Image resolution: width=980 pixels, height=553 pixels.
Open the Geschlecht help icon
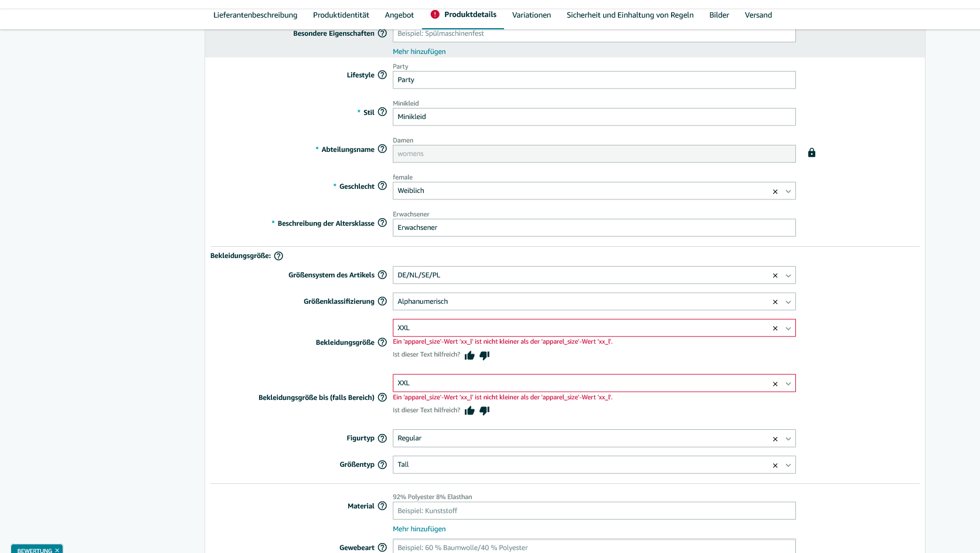click(x=382, y=186)
